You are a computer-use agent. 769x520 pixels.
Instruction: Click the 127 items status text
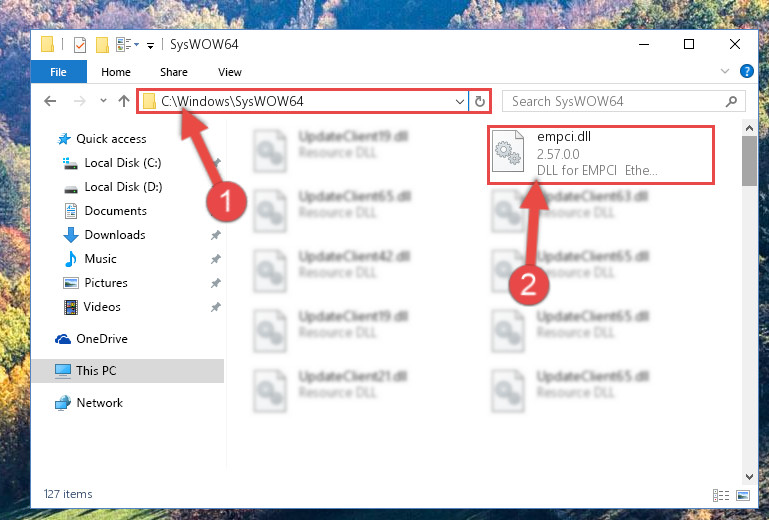click(x=68, y=494)
